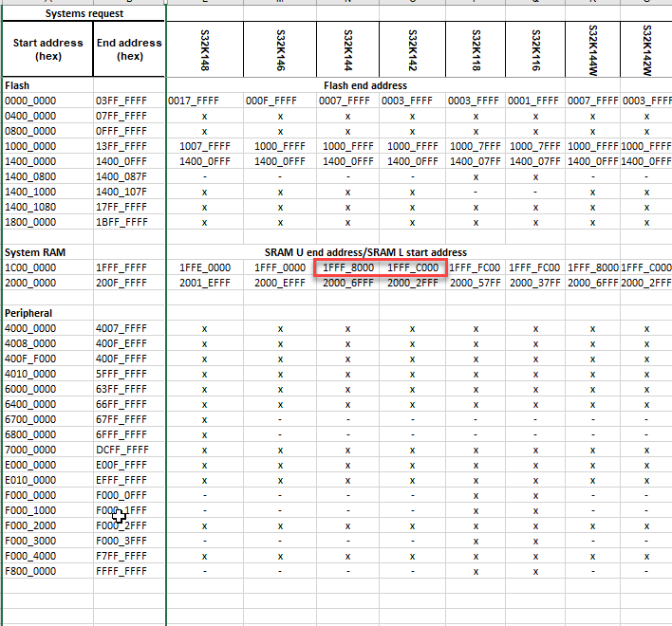The width and height of the screenshot is (672, 626).
Task: Select the S32K118 cell 1FFF_FC00
Action: tap(475, 267)
